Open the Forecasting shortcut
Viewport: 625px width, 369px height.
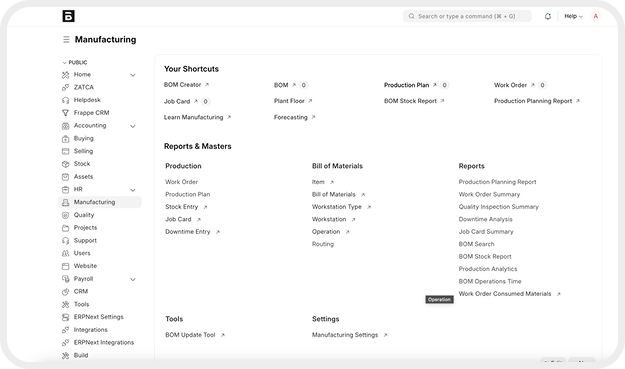pyautogui.click(x=295, y=117)
